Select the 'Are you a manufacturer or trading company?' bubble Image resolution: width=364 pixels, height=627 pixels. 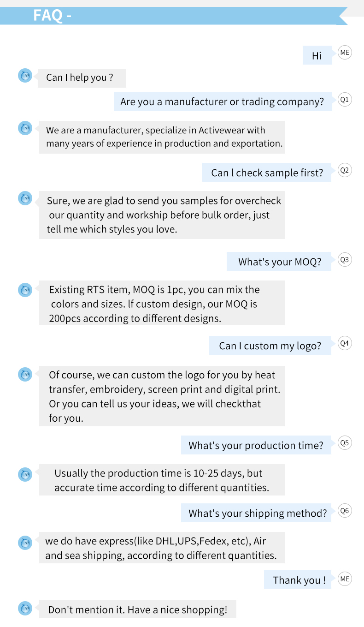(223, 102)
